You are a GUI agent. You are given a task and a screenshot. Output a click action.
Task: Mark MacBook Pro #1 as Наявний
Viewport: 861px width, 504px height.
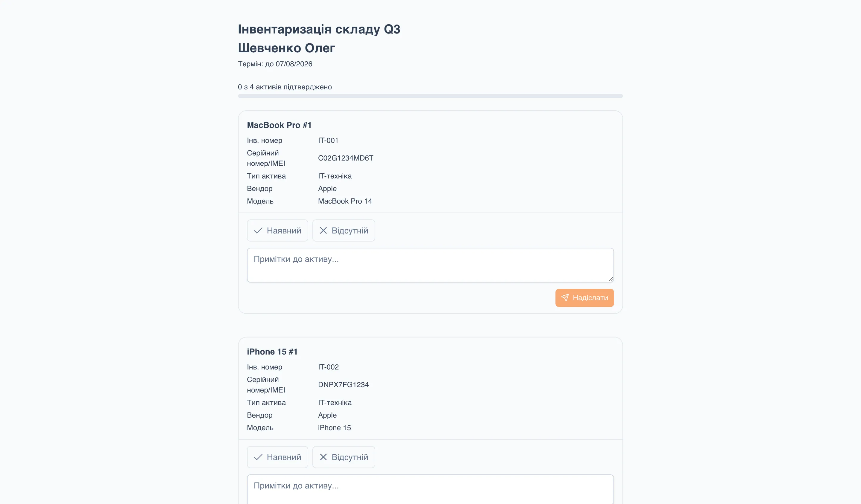click(277, 231)
